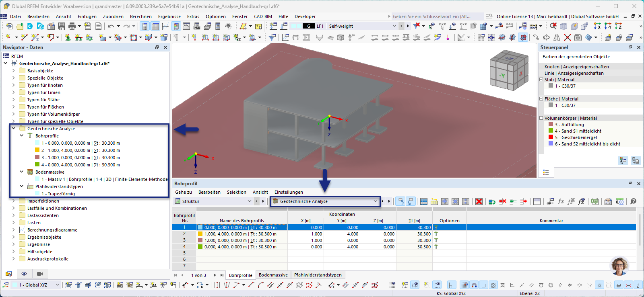Viewport: 644px width, 297px height.
Task: Click the keyword search input field
Action: pos(437,16)
